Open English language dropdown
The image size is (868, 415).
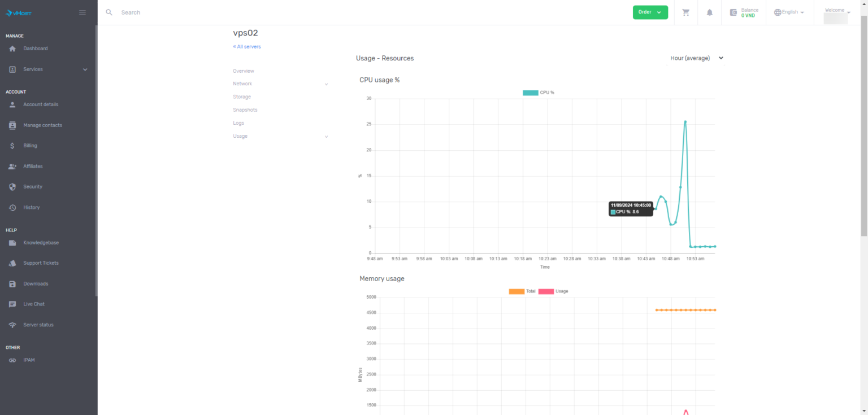pyautogui.click(x=789, y=12)
